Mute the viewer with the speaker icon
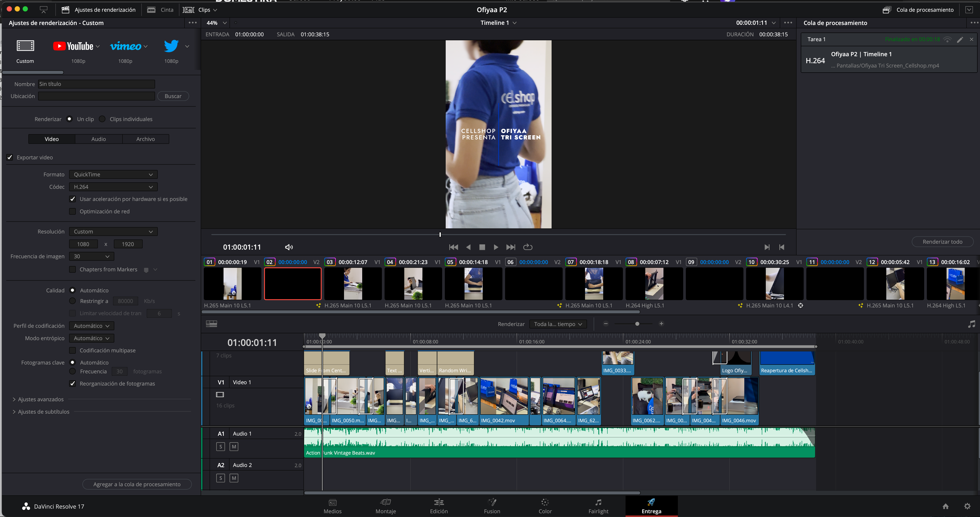 pyautogui.click(x=289, y=247)
